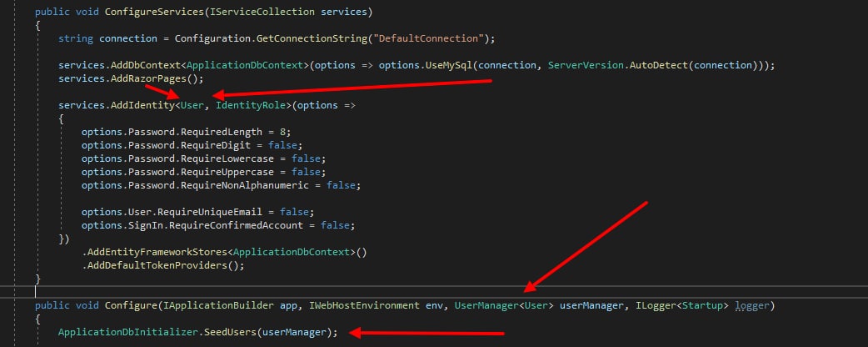Image resolution: width=868 pixels, height=347 pixels.
Task: Click UserManager type in Configure signature
Action: tap(486, 305)
